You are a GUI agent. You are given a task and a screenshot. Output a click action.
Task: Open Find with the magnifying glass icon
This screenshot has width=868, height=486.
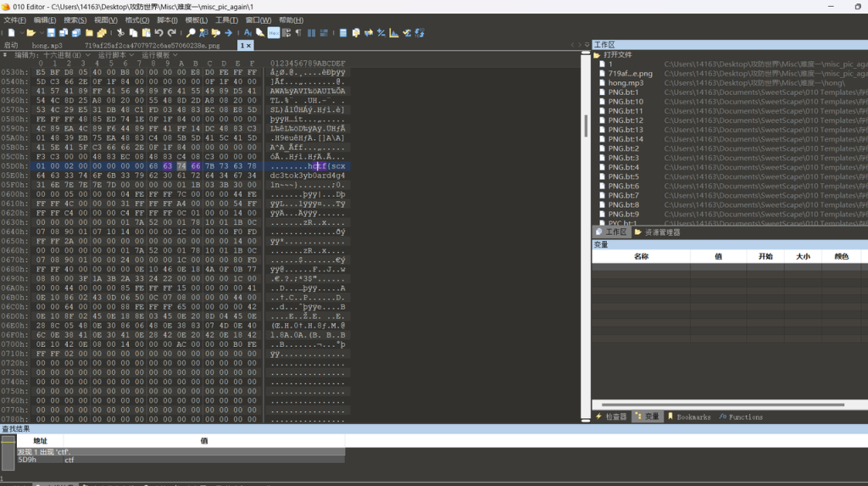pyautogui.click(x=192, y=33)
